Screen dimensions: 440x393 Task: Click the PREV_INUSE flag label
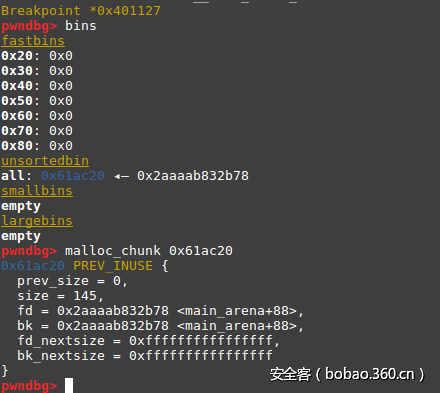click(x=113, y=266)
